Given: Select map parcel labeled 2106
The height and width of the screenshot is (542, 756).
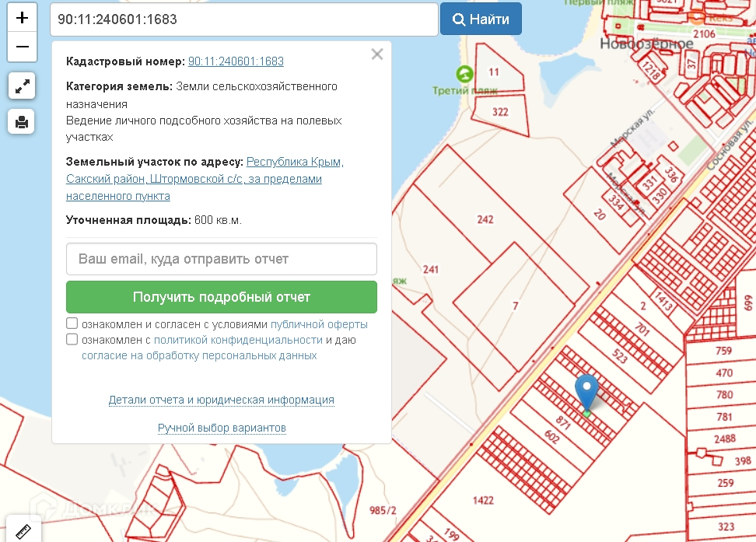Looking at the screenshot, I should point(704,34).
